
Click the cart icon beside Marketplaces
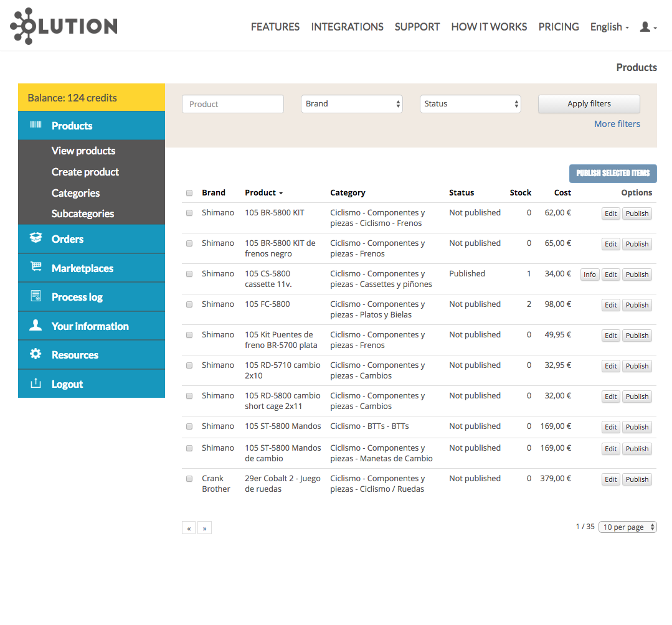point(36,267)
